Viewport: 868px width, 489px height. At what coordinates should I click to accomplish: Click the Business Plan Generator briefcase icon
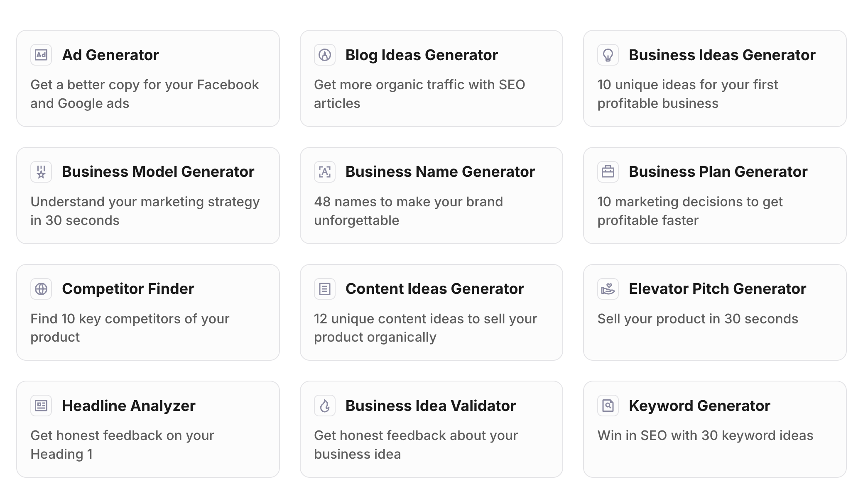608,171
